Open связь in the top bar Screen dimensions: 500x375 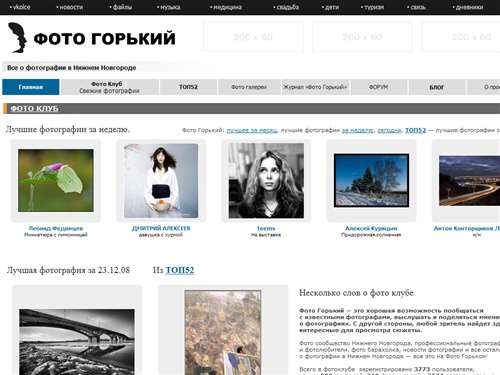click(418, 7)
